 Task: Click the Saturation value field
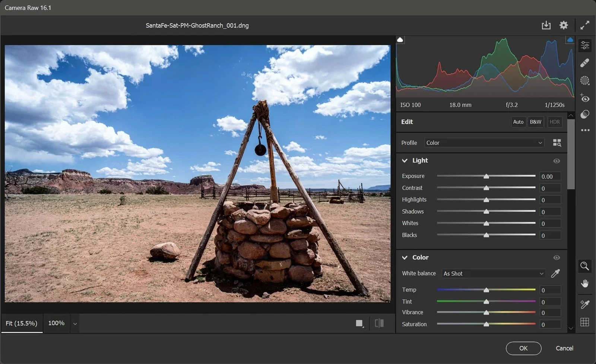click(550, 325)
